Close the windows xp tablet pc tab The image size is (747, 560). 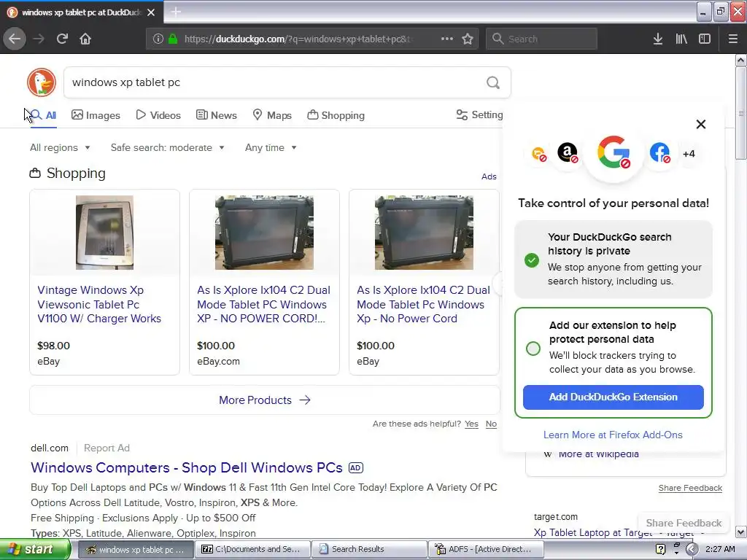coord(151,12)
